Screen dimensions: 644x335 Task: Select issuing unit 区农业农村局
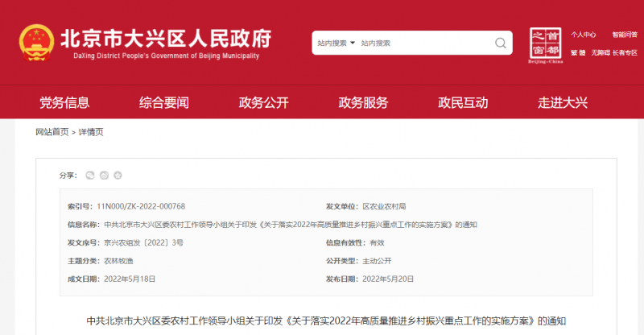384,206
